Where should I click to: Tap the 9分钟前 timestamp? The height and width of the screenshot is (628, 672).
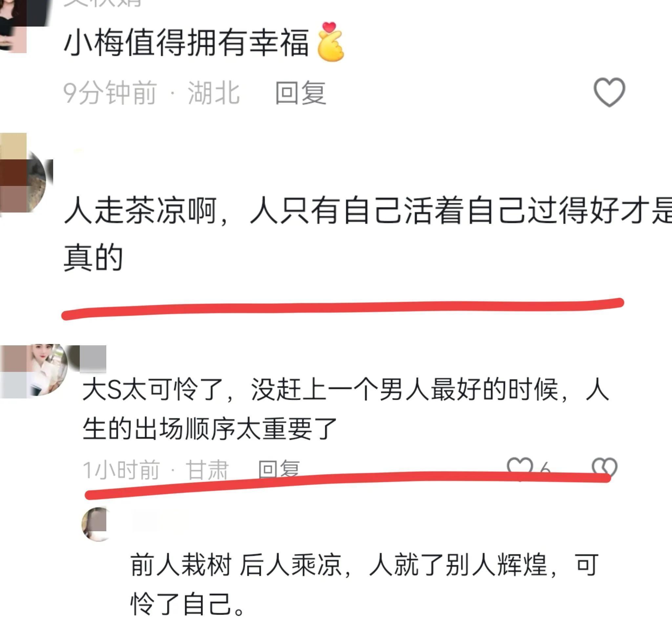[110, 92]
